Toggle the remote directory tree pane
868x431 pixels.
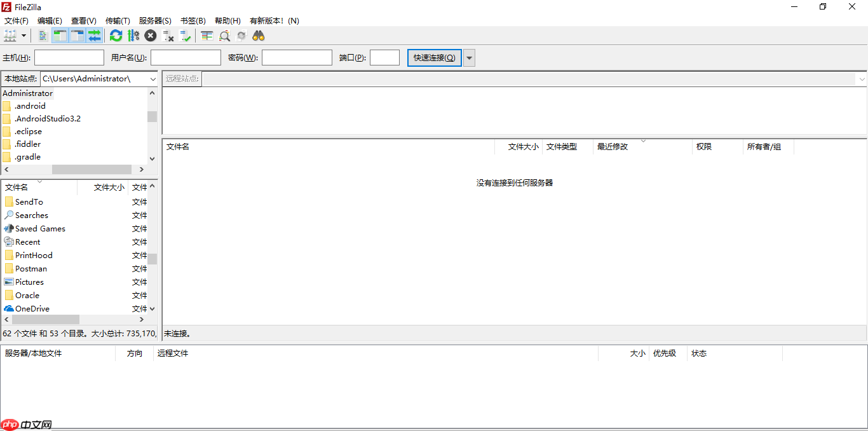pyautogui.click(x=76, y=36)
